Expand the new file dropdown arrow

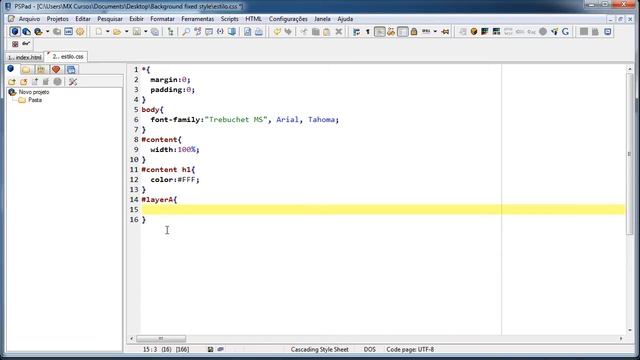[x=107, y=31]
